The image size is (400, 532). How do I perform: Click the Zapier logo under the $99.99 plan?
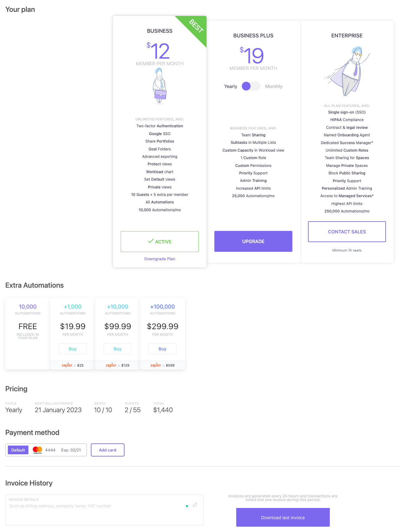[x=111, y=365]
